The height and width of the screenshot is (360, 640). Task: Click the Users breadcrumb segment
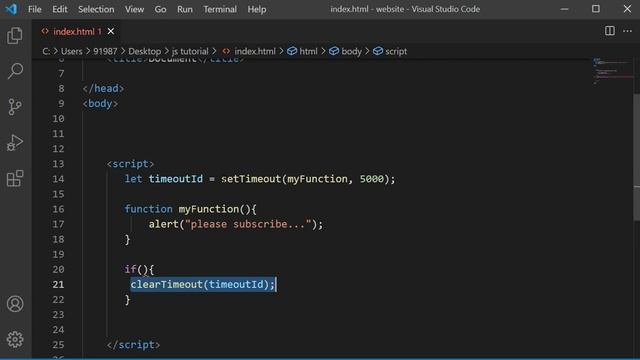click(x=71, y=51)
